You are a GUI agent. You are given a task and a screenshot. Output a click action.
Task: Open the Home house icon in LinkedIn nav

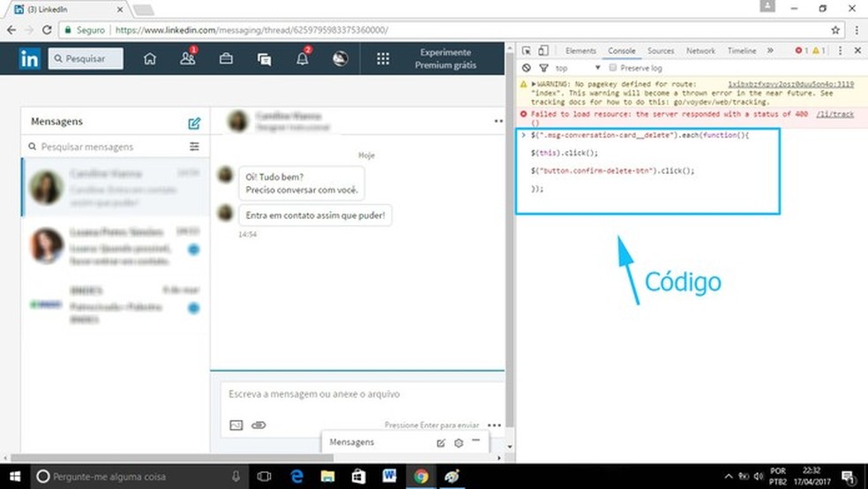[x=149, y=58]
